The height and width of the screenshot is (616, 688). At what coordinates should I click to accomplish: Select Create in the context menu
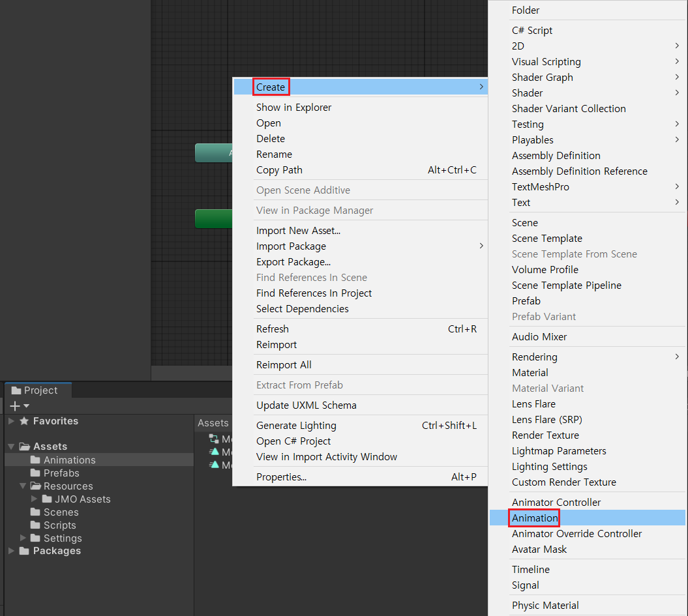pyautogui.click(x=361, y=87)
